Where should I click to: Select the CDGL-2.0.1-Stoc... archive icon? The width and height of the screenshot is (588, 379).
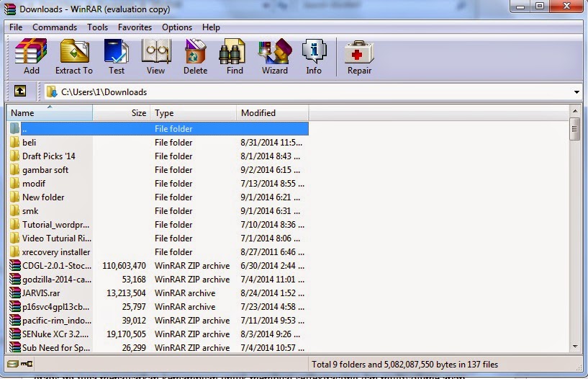coord(15,265)
